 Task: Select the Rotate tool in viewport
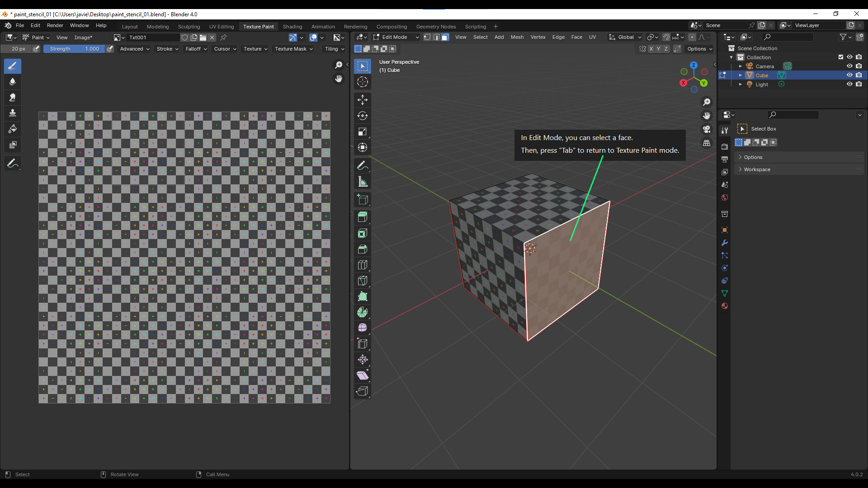coord(363,116)
